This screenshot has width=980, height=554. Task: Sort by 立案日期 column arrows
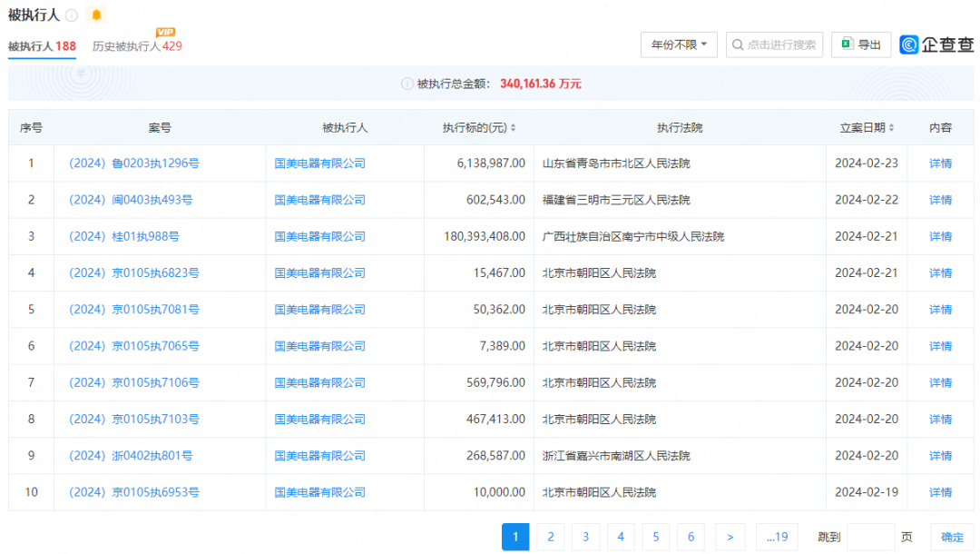[x=891, y=128]
